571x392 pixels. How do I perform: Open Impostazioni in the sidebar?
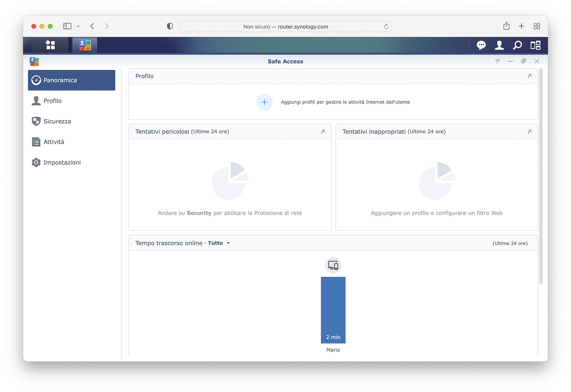(72, 162)
